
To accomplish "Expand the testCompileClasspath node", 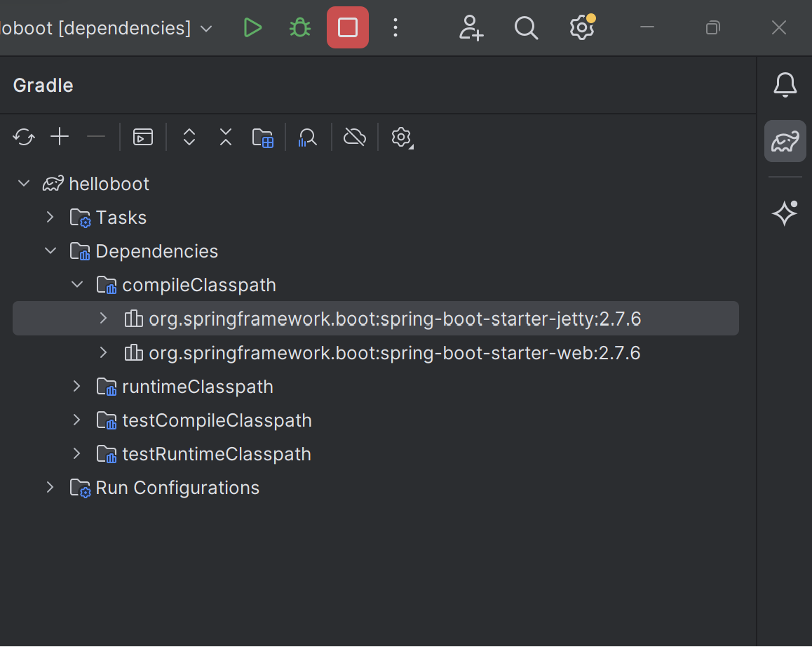I will point(77,420).
